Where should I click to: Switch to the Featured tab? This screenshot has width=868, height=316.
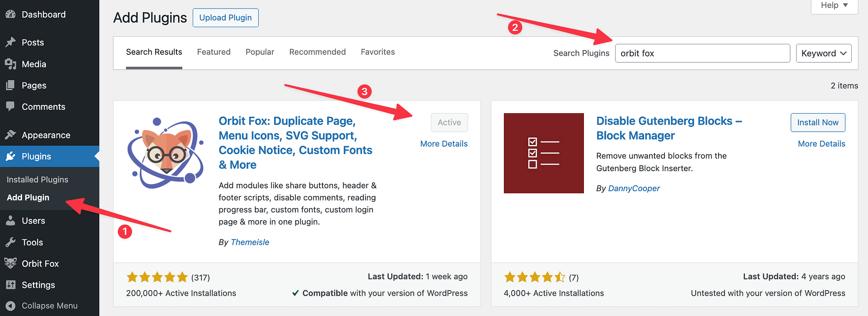click(x=213, y=52)
